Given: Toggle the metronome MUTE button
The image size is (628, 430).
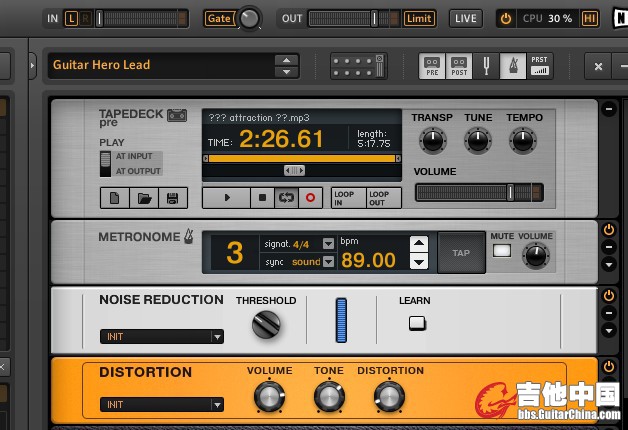Looking at the screenshot, I should click(502, 251).
